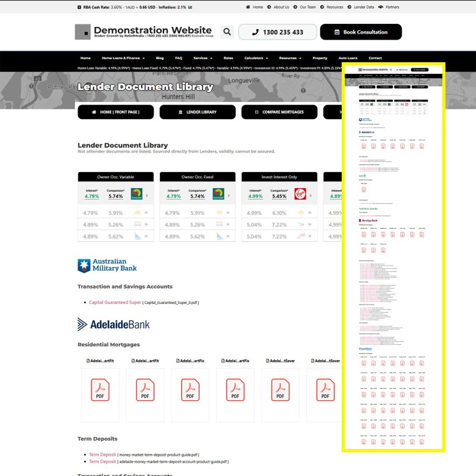Open the Property menu item

click(x=320, y=58)
